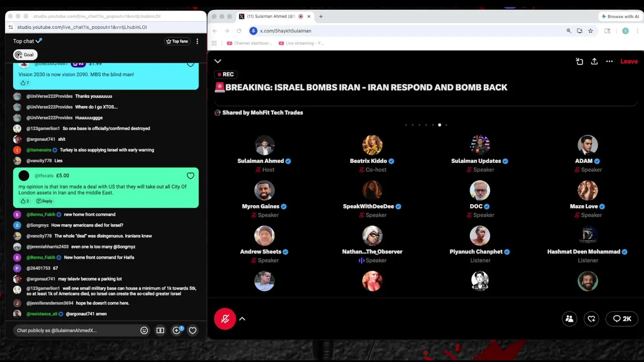Click Browse with AI button
644x362 pixels.
click(x=620, y=17)
